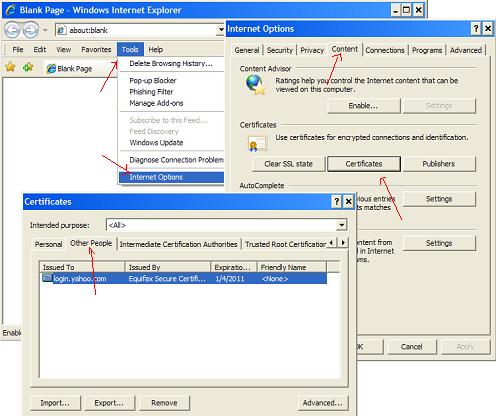Click the Publishers button

[439, 164]
